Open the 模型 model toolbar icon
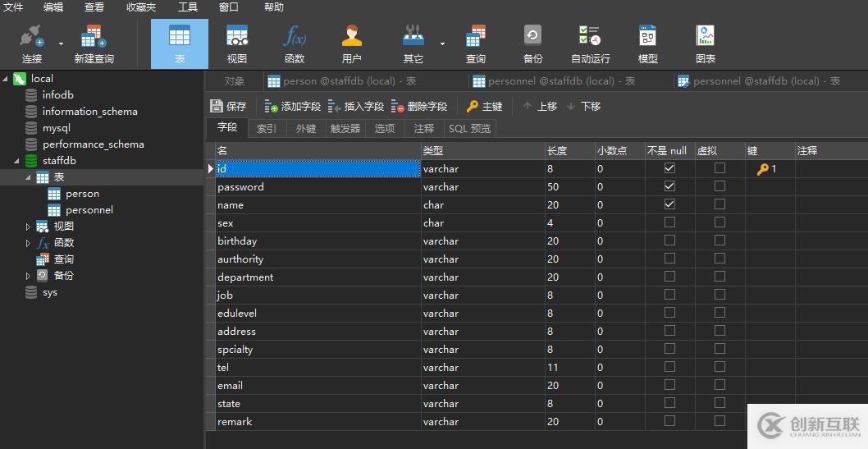Viewport: 868px width, 449px height. point(647,44)
